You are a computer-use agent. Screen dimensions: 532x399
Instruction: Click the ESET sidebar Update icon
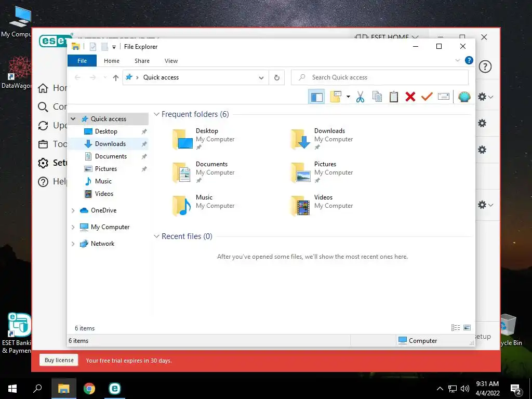click(43, 126)
